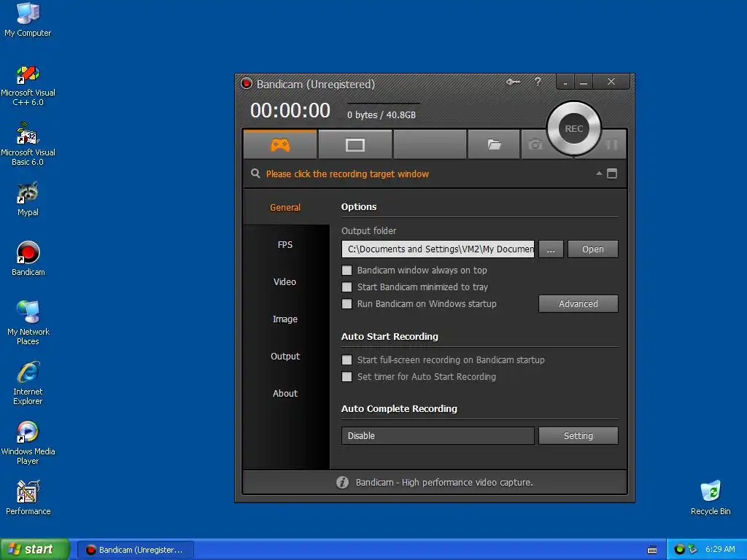Image resolution: width=747 pixels, height=560 pixels.
Task: Check Set timer for Auto Start Recording
Action: click(x=347, y=377)
